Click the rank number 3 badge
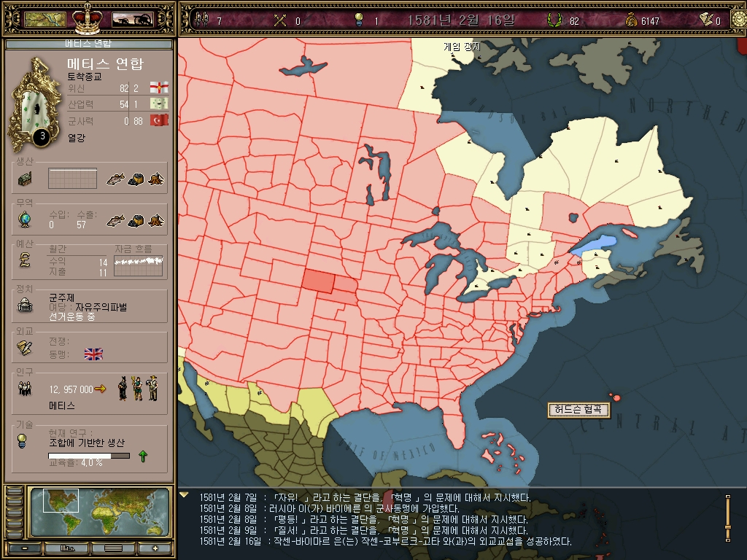Viewport: 747px width, 560px height. (42, 136)
